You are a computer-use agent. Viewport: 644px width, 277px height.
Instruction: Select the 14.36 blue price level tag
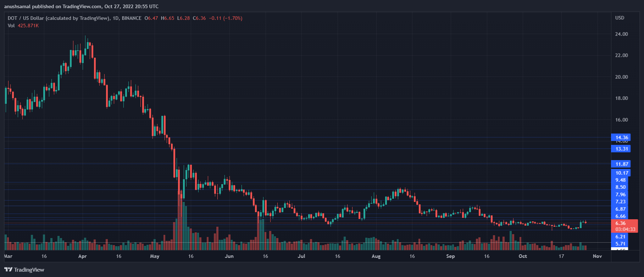point(621,137)
